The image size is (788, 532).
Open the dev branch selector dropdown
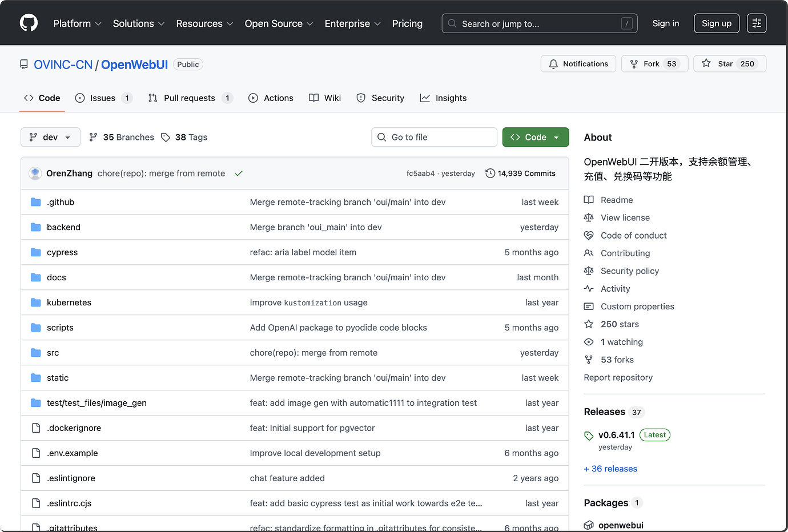point(50,138)
